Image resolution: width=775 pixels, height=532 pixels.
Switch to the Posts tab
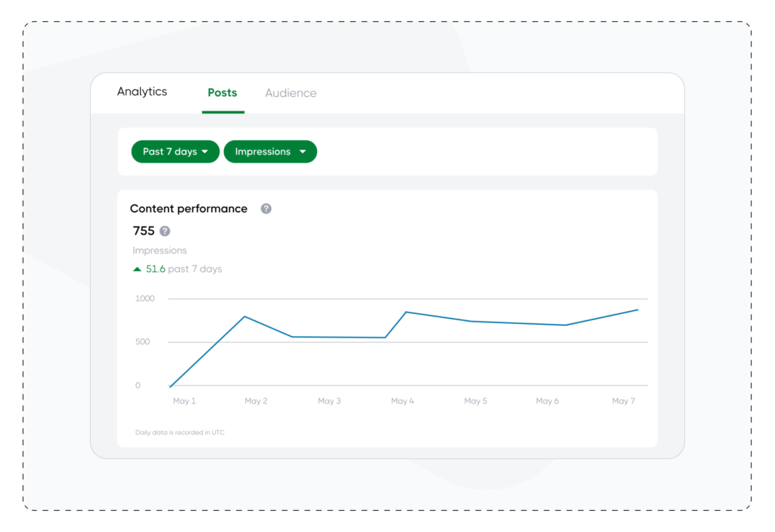click(x=223, y=93)
